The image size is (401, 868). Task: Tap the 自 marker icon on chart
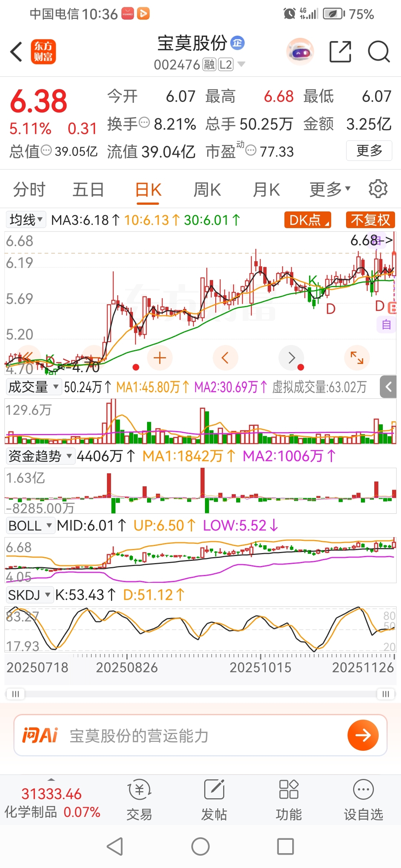coord(387,325)
